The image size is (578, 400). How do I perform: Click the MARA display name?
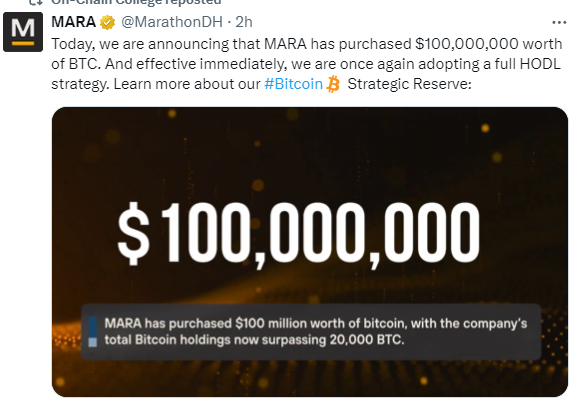coord(74,22)
